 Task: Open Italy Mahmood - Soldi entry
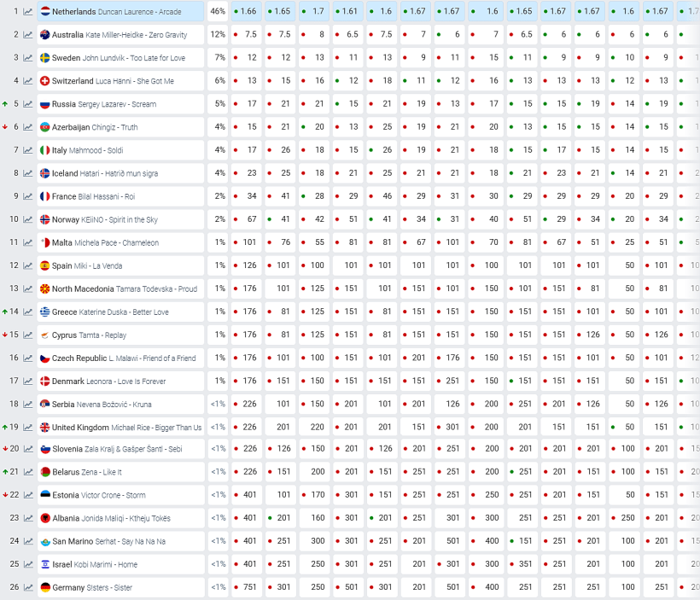(120, 150)
